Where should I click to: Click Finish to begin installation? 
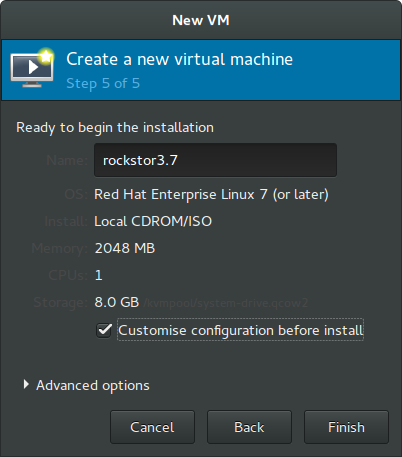pyautogui.click(x=346, y=427)
